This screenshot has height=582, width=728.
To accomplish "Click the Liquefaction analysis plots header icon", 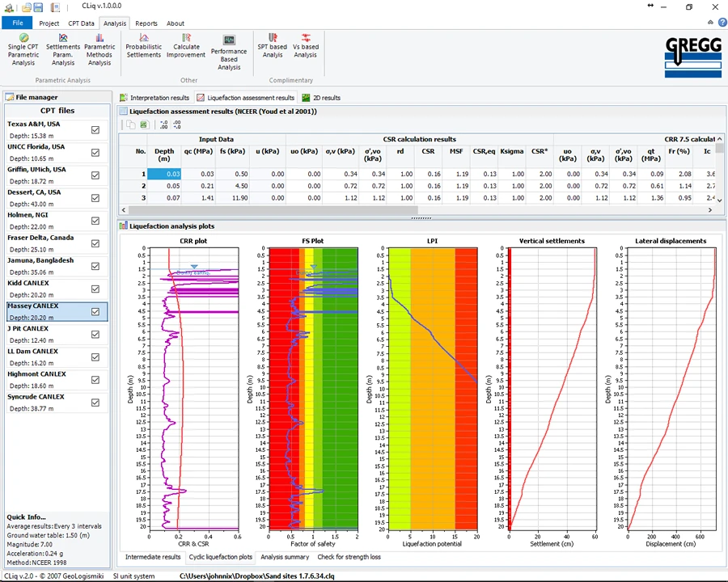I will coord(124,226).
